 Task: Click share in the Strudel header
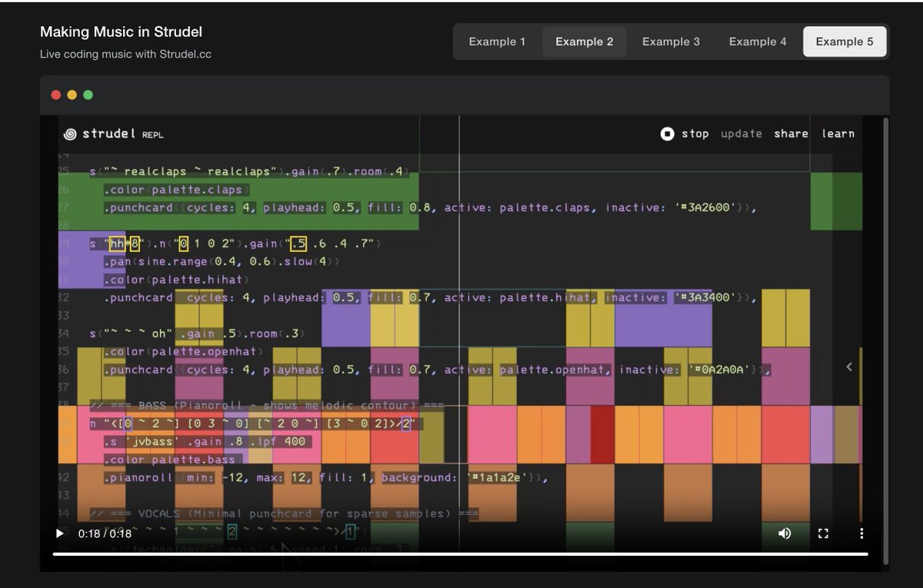pos(791,134)
